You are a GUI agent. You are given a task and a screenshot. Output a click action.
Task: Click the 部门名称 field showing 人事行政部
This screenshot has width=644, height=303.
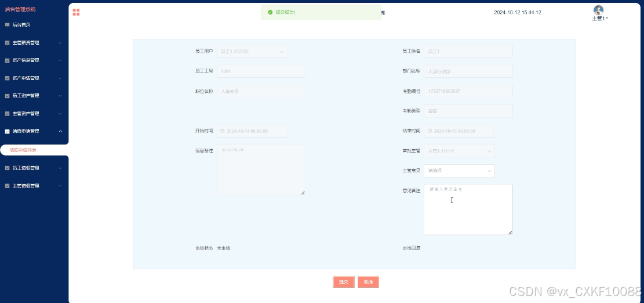click(468, 71)
